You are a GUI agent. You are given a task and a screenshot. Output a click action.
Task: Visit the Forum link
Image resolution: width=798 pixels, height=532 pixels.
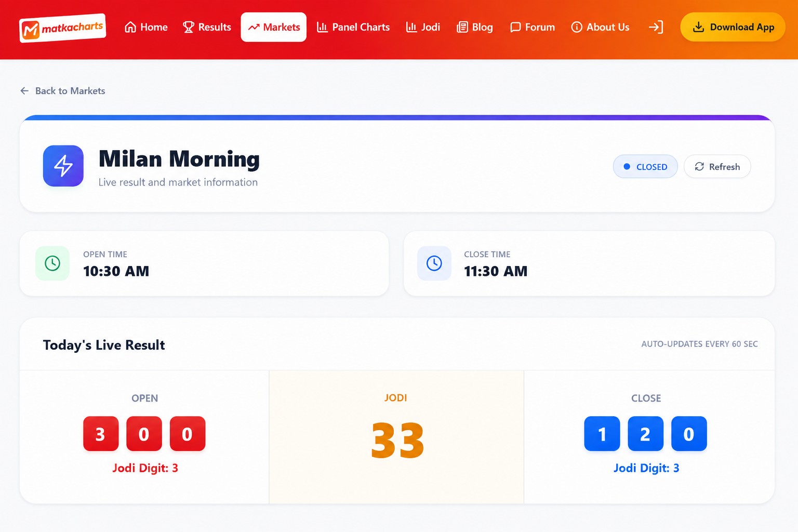click(x=533, y=27)
